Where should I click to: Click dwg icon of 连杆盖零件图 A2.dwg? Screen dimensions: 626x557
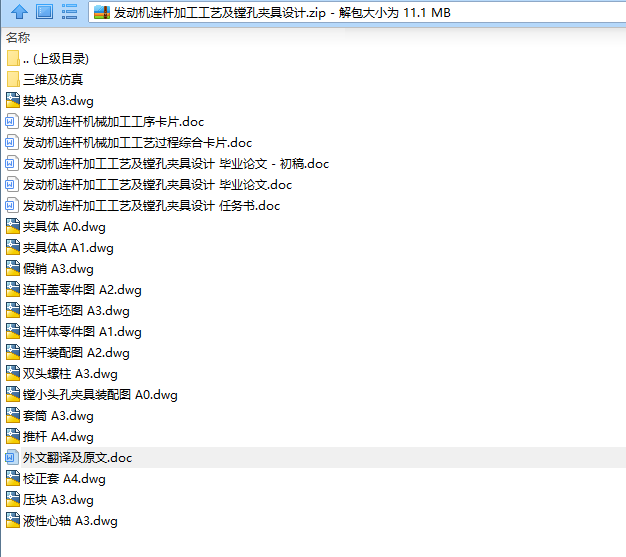pyautogui.click(x=13, y=289)
